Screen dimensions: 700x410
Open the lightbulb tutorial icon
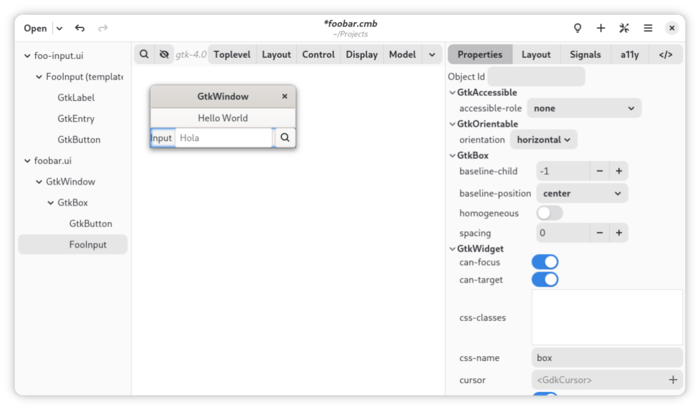point(577,28)
